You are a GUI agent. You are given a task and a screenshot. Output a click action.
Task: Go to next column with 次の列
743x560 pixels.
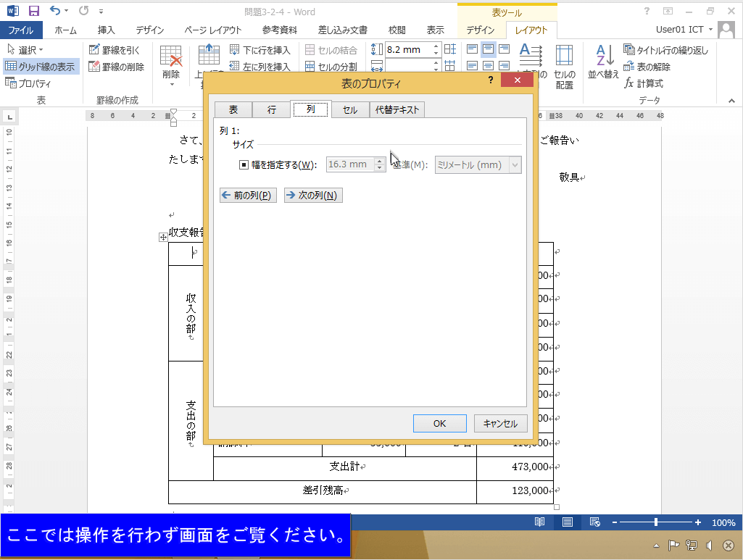click(313, 195)
